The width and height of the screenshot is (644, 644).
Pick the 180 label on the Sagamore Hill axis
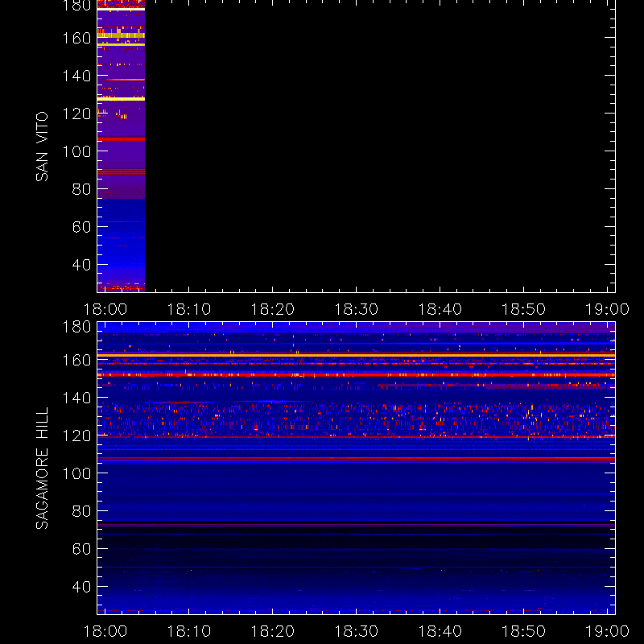[76, 327]
